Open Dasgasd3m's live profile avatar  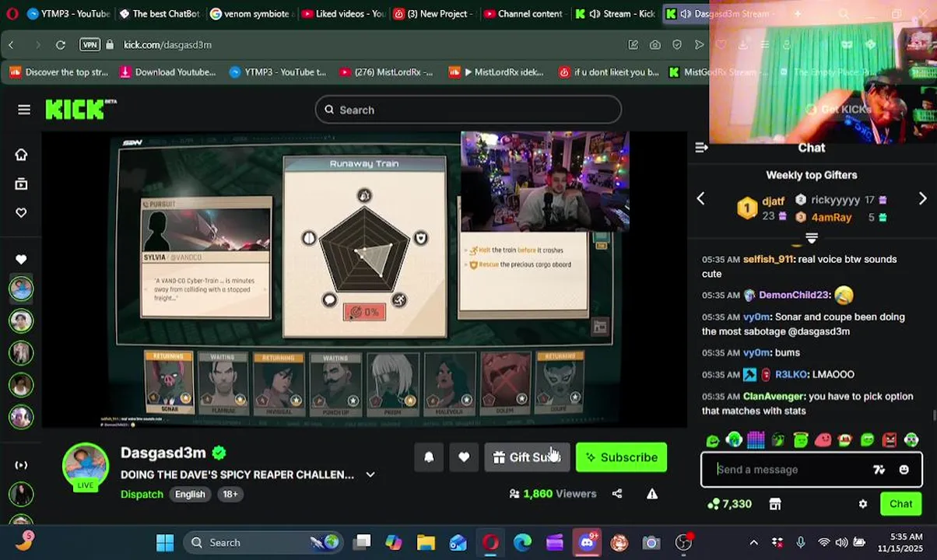pyautogui.click(x=86, y=466)
